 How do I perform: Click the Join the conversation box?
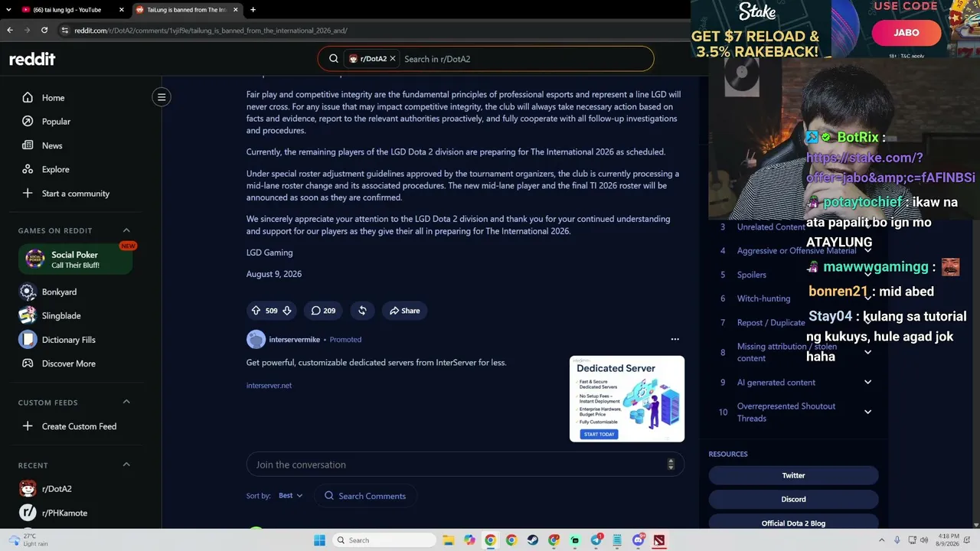point(465,465)
